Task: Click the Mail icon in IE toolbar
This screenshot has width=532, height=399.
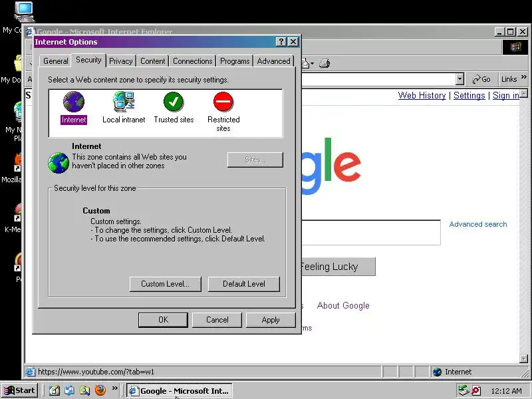Action: (305, 63)
